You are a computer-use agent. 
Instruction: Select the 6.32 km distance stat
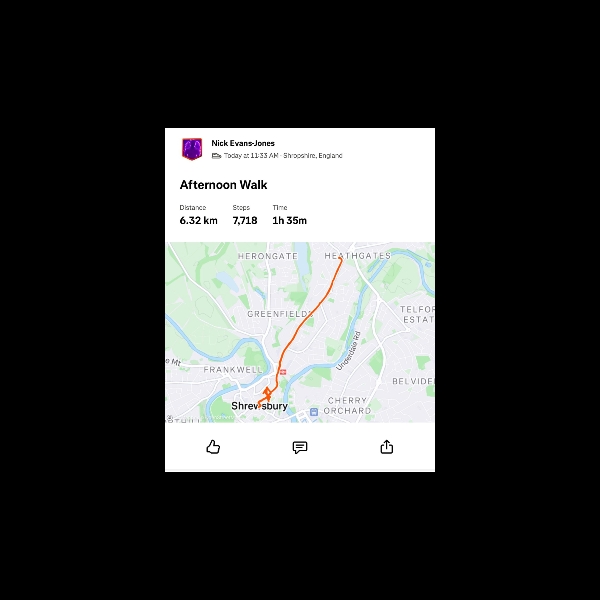click(199, 220)
